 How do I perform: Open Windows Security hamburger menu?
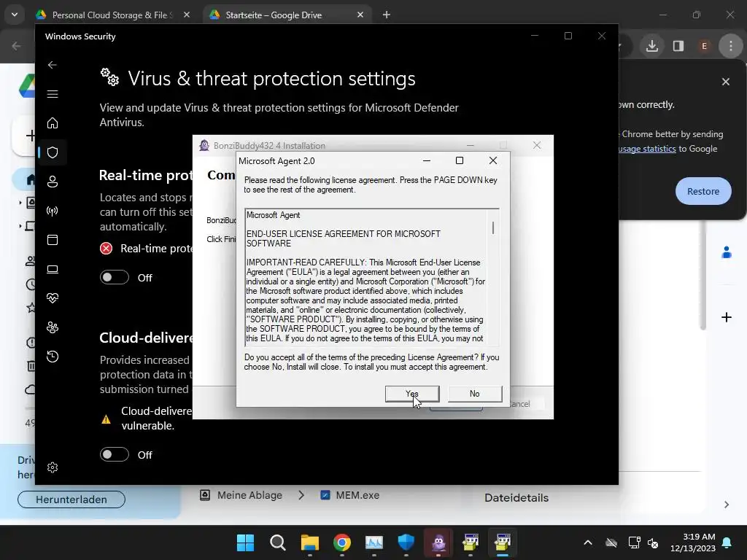click(x=53, y=94)
